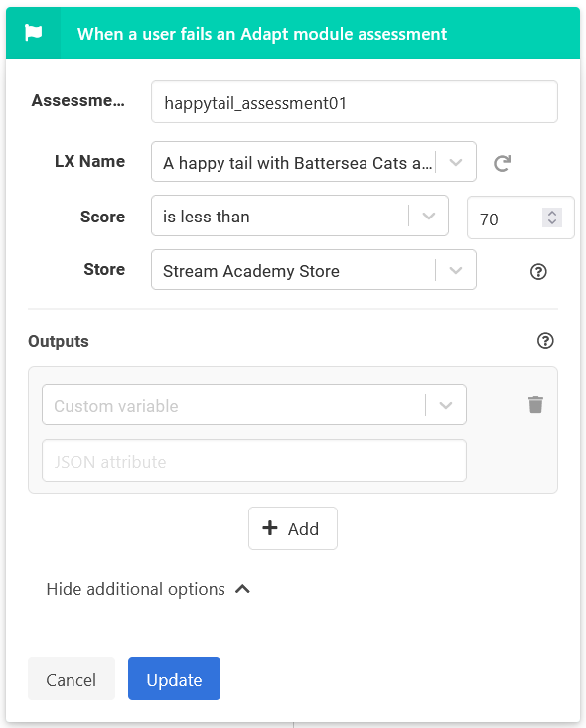This screenshot has height=728, width=586.
Task: Click the Add output button
Action: (x=293, y=528)
